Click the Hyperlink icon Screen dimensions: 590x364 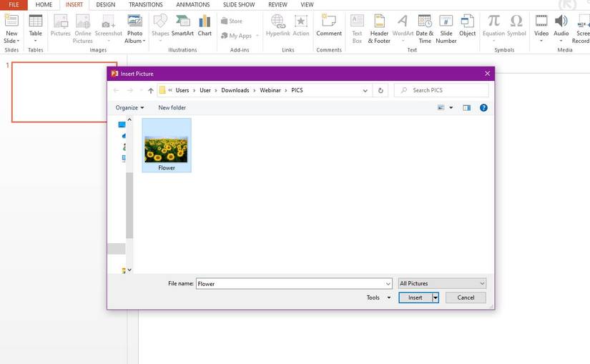point(278,21)
